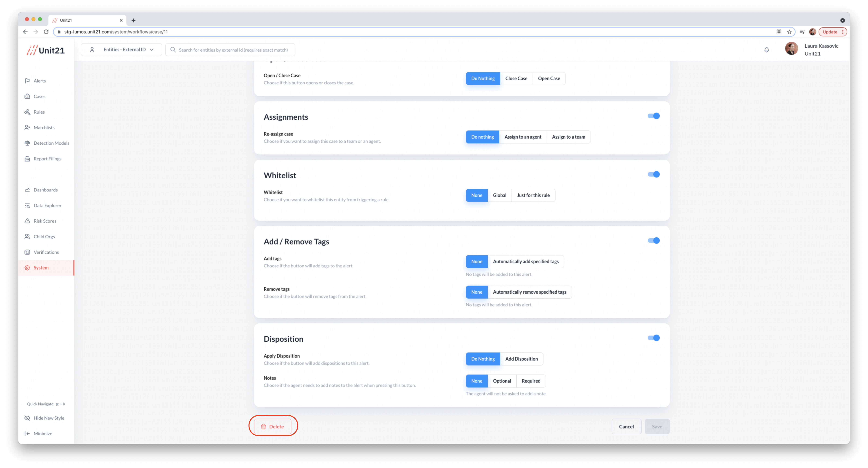
Task: Open Matchlists from its sidebar icon
Action: [27, 127]
